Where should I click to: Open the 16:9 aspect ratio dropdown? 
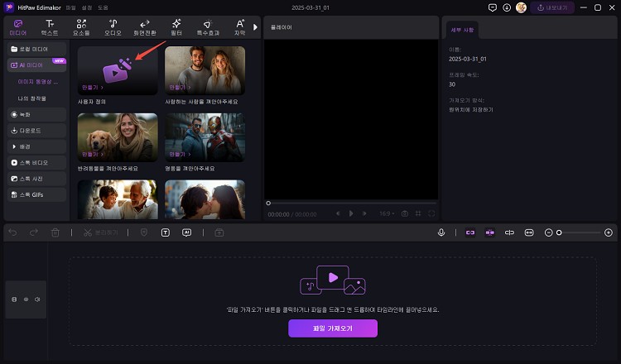point(386,213)
